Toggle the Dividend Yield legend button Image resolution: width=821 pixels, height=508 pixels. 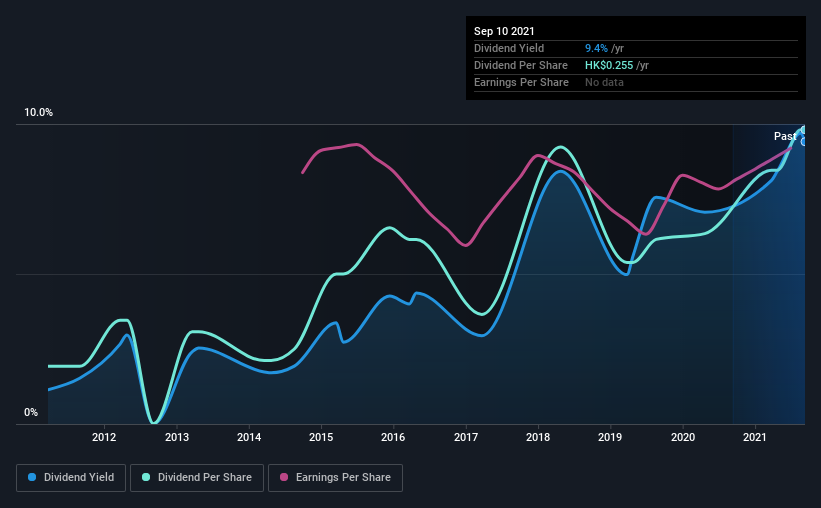coord(71,478)
